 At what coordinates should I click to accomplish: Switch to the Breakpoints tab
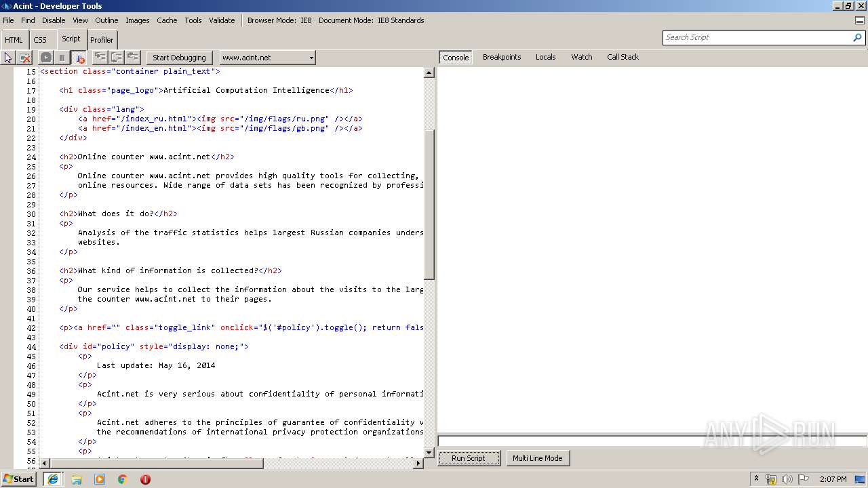[x=502, y=57]
